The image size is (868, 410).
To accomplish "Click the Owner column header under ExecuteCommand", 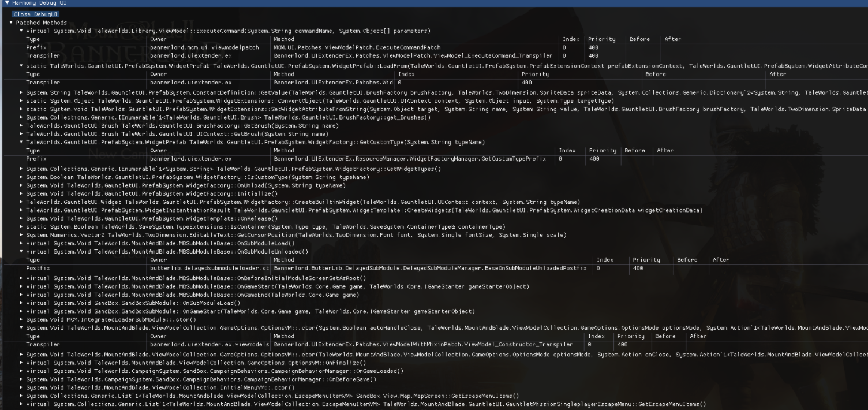I will coord(159,39).
